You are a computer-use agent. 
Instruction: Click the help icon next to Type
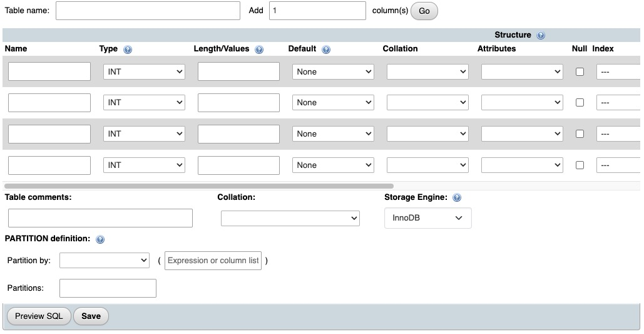(128, 49)
